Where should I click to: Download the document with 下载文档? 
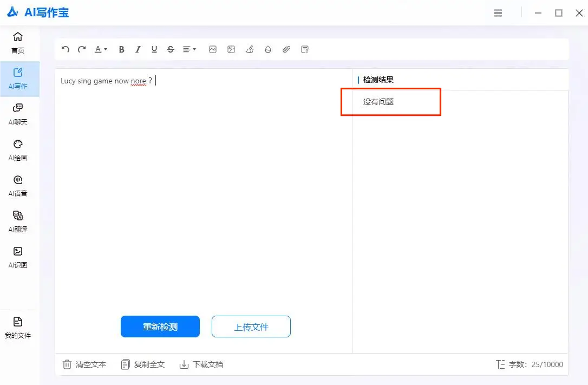[x=201, y=364]
